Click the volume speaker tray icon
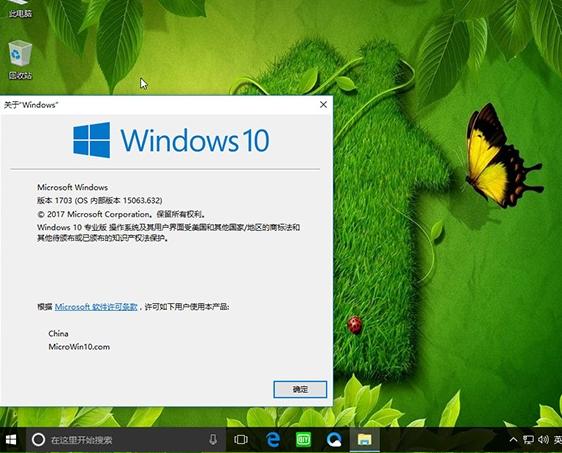This screenshot has height=453, width=562. point(543,440)
